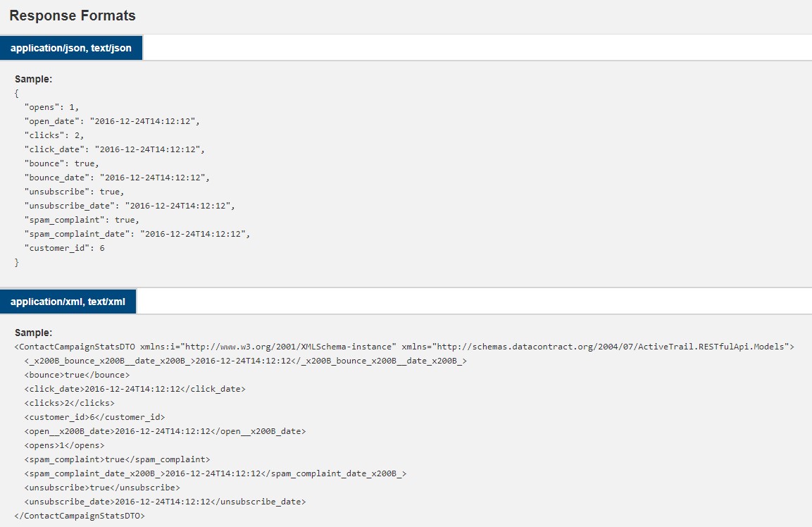
Task: Click the opening ContactCampaignStatsDTO XML tag
Action: point(75,347)
